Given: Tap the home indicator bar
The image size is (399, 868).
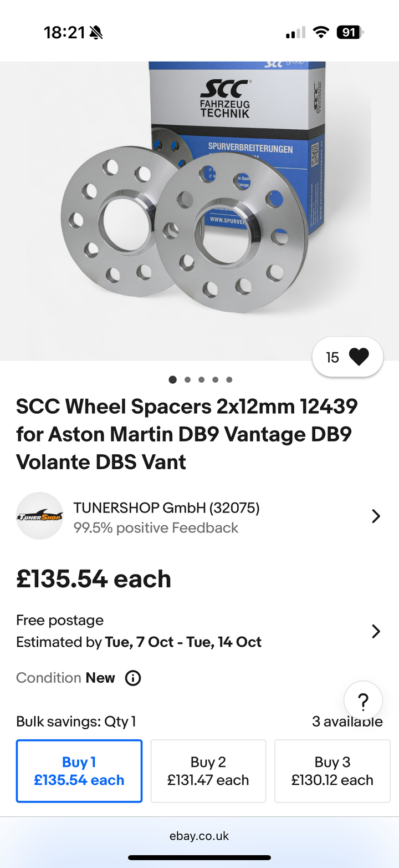Looking at the screenshot, I should tap(199, 857).
